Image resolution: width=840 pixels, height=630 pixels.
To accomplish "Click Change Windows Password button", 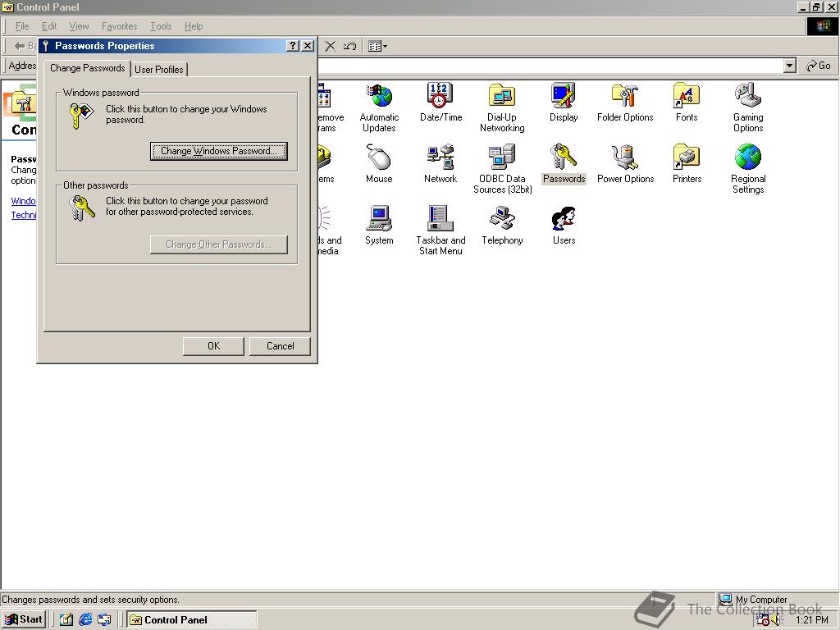I will click(x=218, y=151).
